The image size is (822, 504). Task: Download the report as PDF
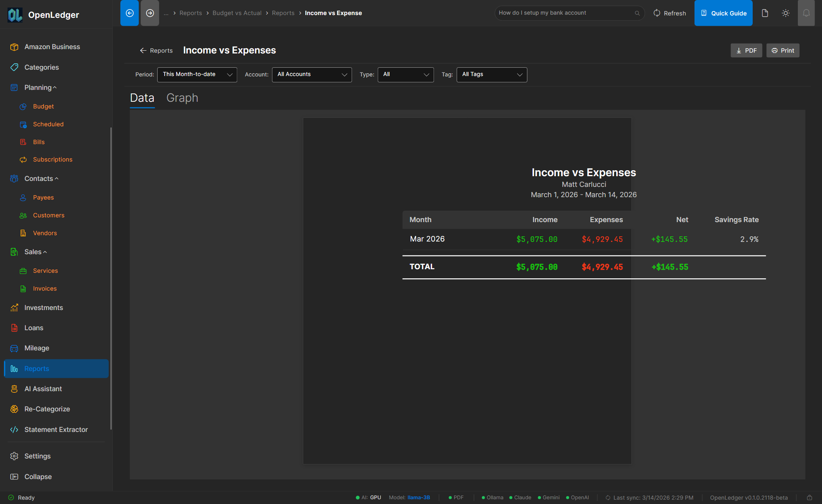click(746, 50)
